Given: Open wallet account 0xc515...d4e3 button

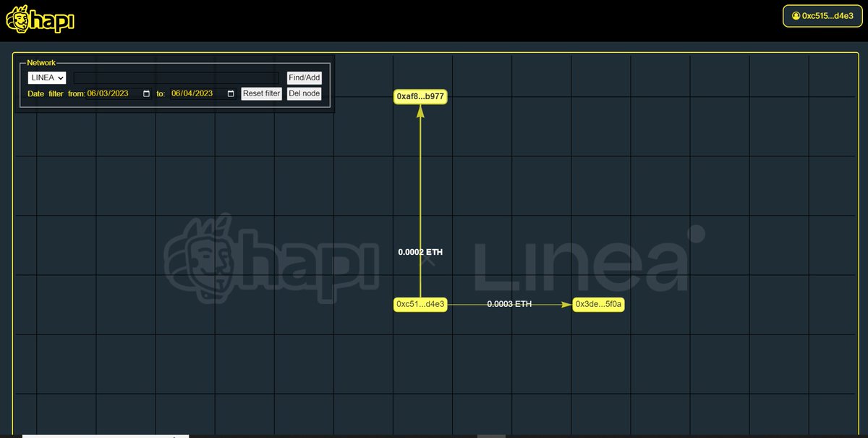Looking at the screenshot, I should (823, 15).
